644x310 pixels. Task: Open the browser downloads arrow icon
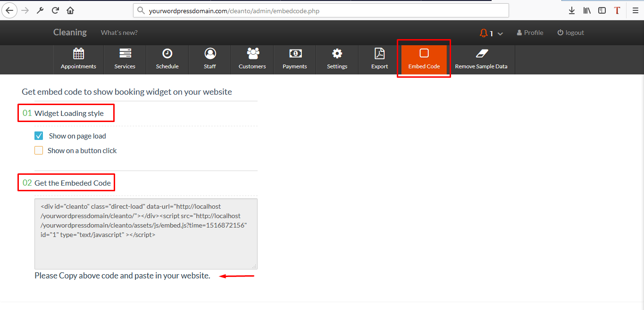click(x=572, y=10)
